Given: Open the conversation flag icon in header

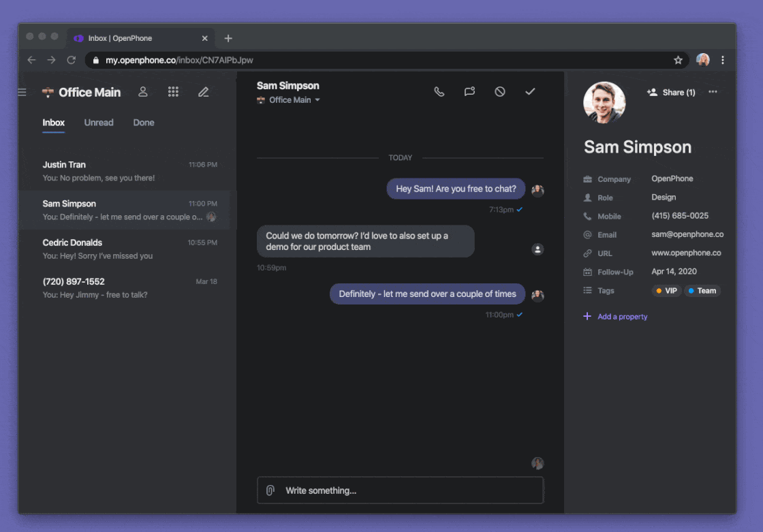Looking at the screenshot, I should coord(469,91).
